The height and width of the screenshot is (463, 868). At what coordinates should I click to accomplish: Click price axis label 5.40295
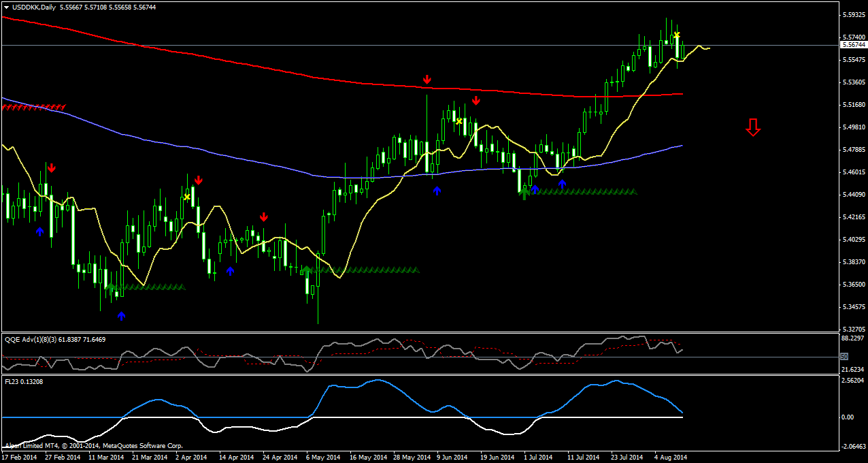pyautogui.click(x=854, y=239)
